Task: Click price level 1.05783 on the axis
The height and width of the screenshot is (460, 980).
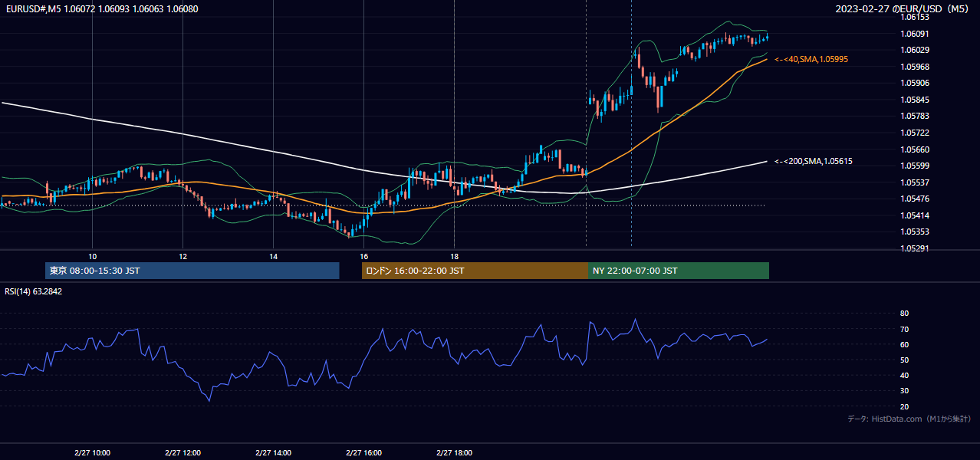Action: [x=914, y=116]
